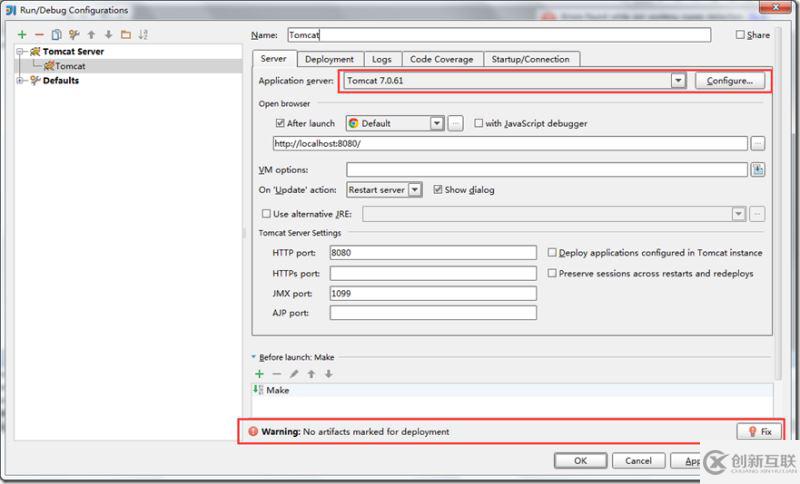Click AJP port field
The image size is (800, 484).
[x=433, y=313]
